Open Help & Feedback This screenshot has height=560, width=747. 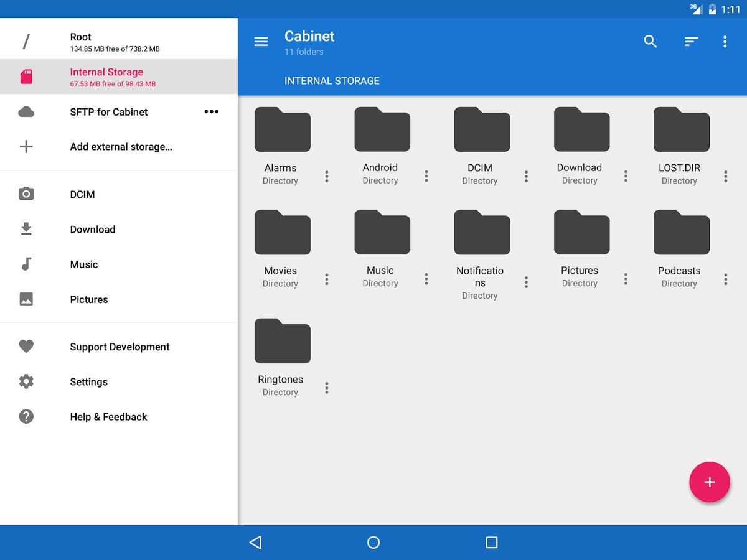[x=108, y=417]
